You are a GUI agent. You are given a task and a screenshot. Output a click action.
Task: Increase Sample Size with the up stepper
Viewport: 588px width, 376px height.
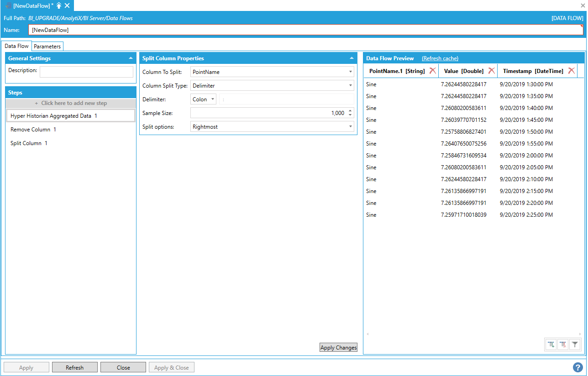[350, 111]
